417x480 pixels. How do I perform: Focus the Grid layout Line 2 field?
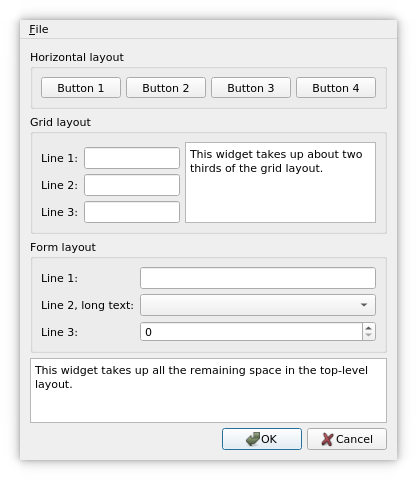(132, 185)
